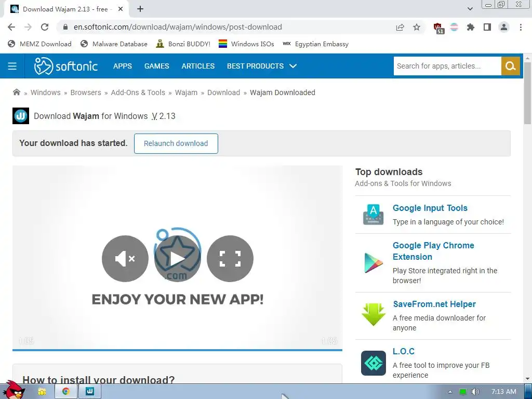Click the page vertical scrollbar thumb
This screenshot has height=399, width=532.
pyautogui.click(x=528, y=94)
